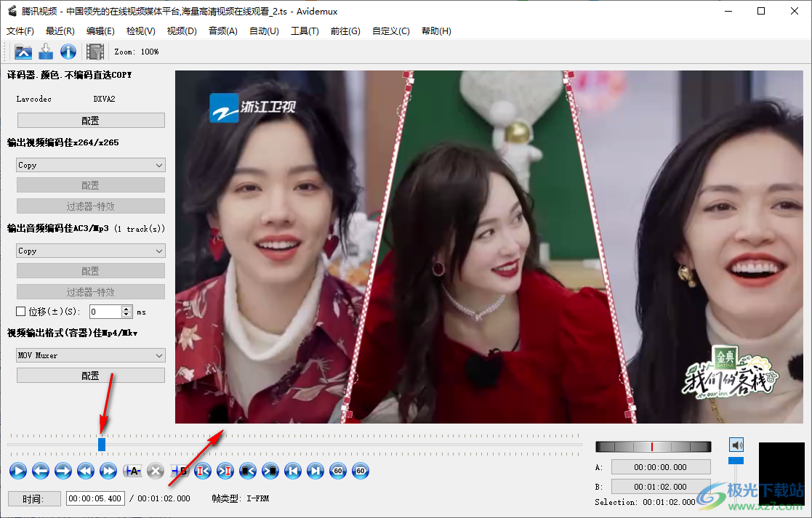
Task: Mute audio using the speaker icon
Action: 736,445
